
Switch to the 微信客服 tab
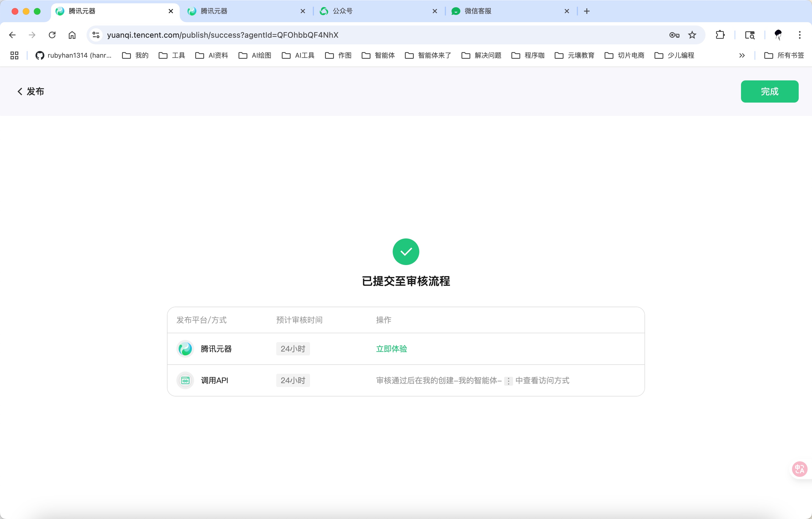click(x=496, y=11)
